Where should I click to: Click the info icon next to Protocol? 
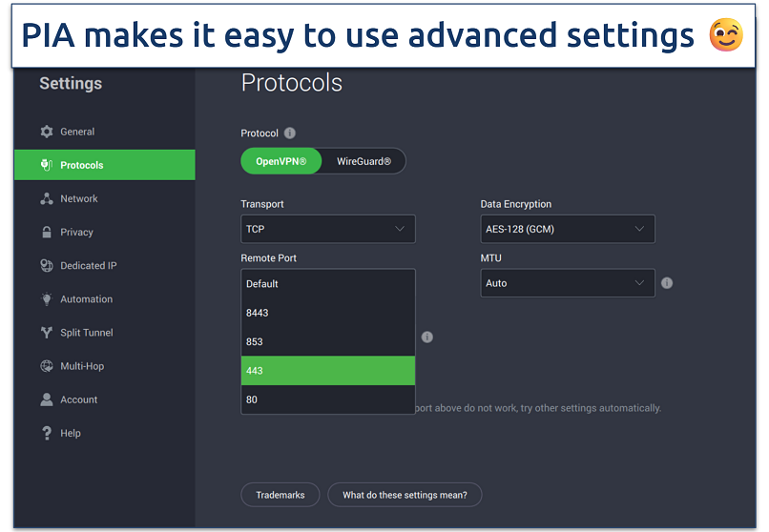pyautogui.click(x=290, y=133)
